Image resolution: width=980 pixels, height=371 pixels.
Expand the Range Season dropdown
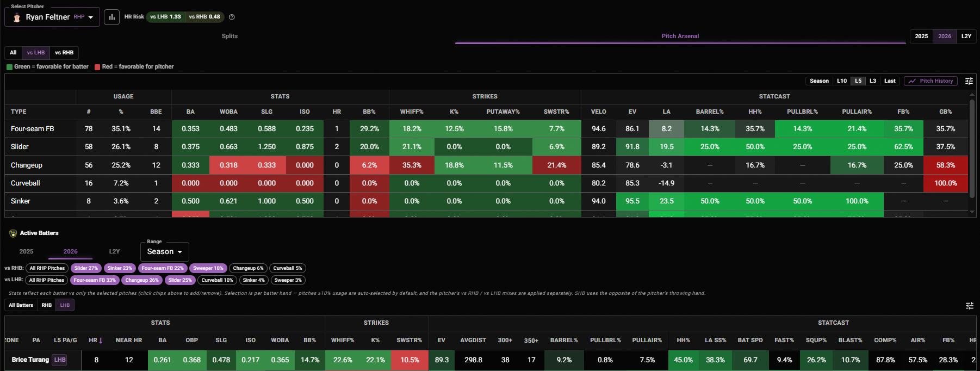(x=165, y=252)
